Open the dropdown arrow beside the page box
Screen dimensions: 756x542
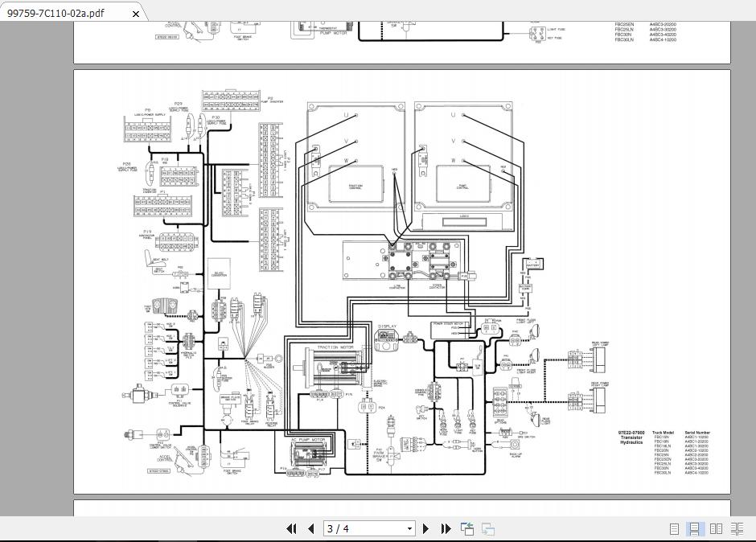408,528
